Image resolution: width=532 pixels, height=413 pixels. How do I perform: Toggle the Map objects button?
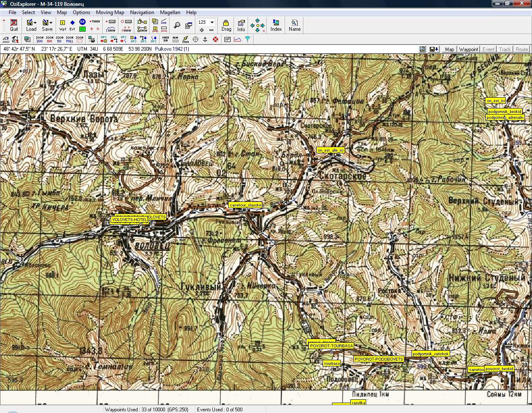[x=449, y=49]
